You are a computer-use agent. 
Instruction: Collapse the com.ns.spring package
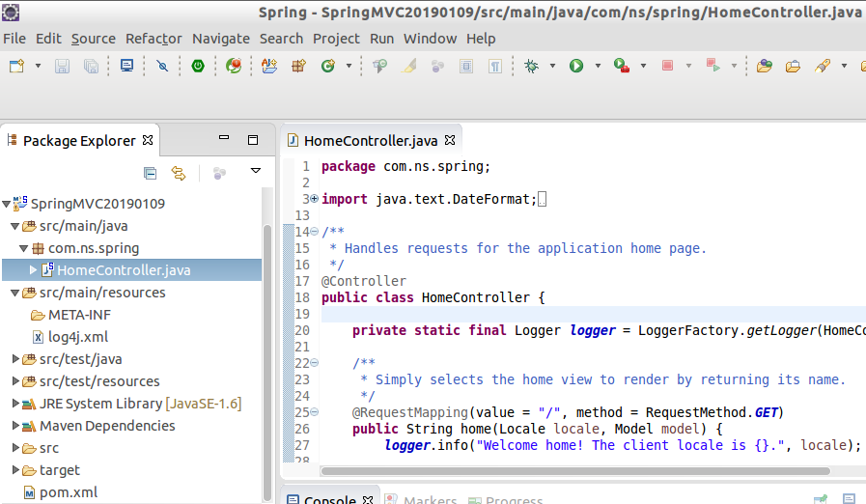[x=24, y=249]
